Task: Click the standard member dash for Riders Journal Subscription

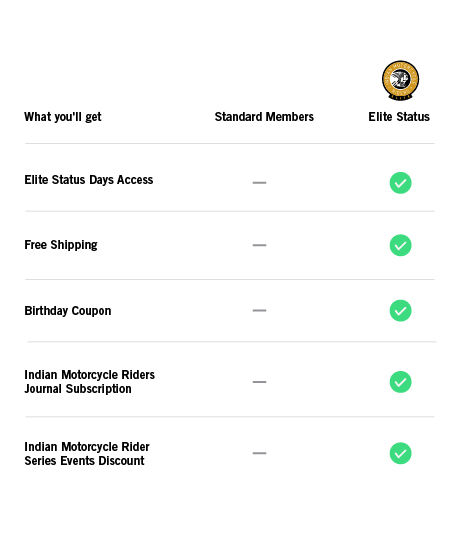Action: (259, 382)
